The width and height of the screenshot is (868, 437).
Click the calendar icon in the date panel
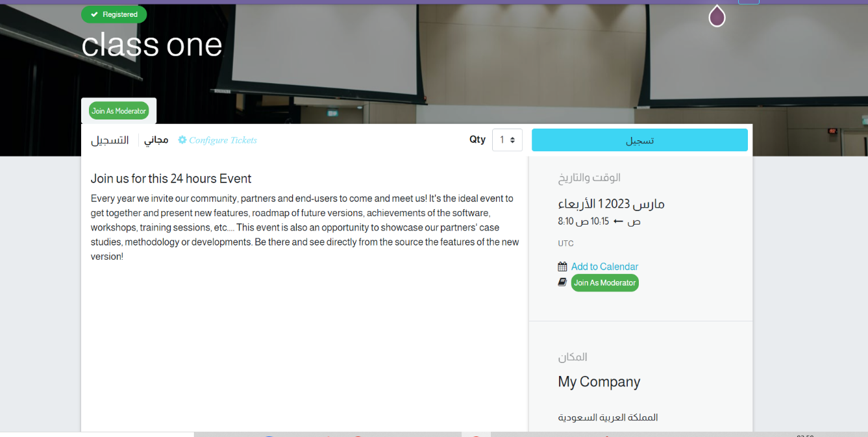(562, 267)
